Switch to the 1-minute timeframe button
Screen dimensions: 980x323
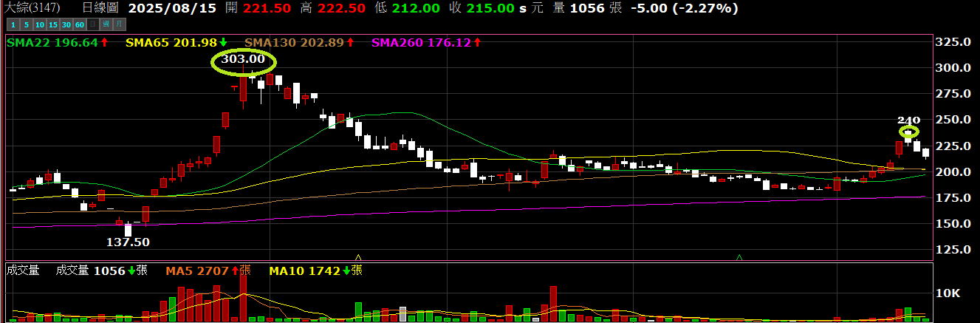pos(12,25)
